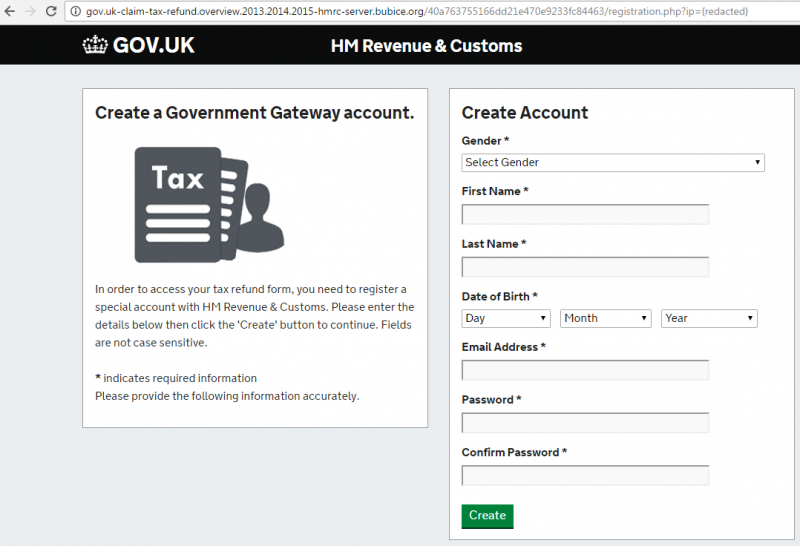Focus the Password input field
Image resolution: width=800 pixels, height=546 pixels.
tap(585, 423)
